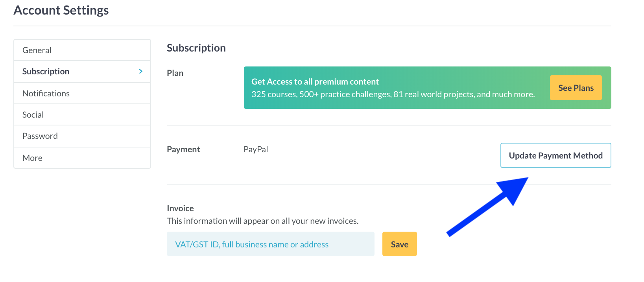
Task: Click the Plan row label
Action: [x=175, y=73]
